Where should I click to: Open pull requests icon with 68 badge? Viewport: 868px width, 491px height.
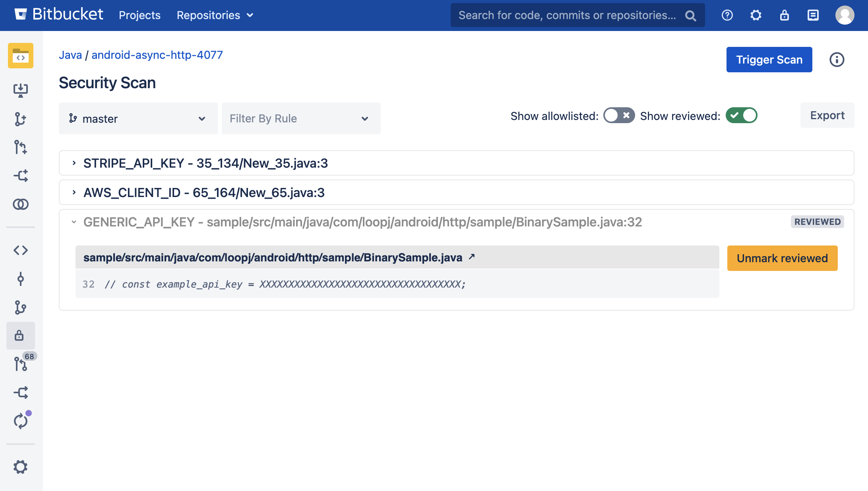(21, 363)
